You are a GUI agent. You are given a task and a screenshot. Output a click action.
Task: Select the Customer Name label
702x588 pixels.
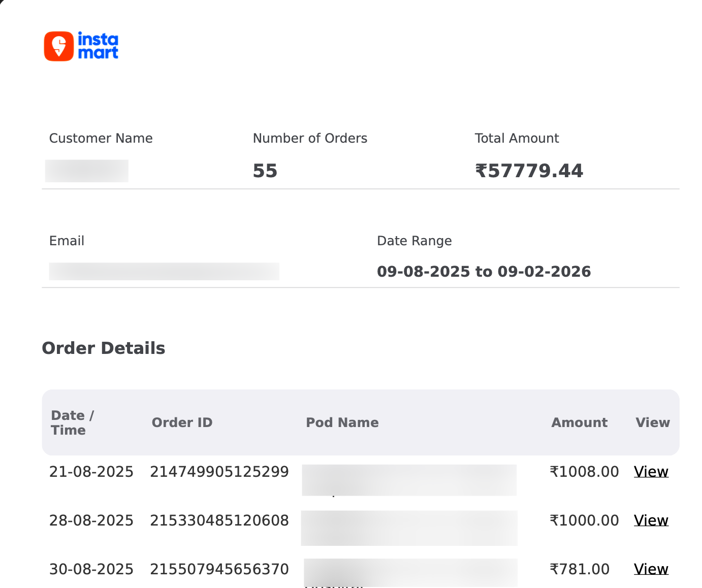coord(101,138)
